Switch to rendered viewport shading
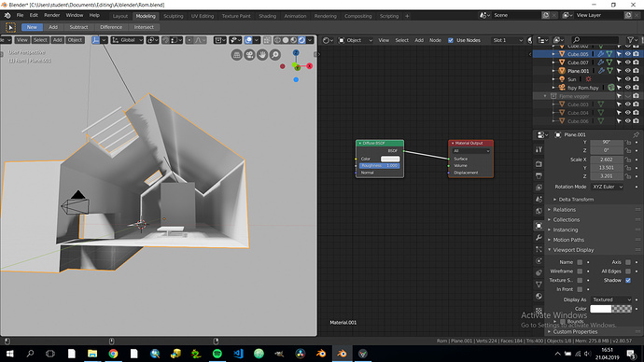This screenshot has height=362, width=644. [x=301, y=40]
